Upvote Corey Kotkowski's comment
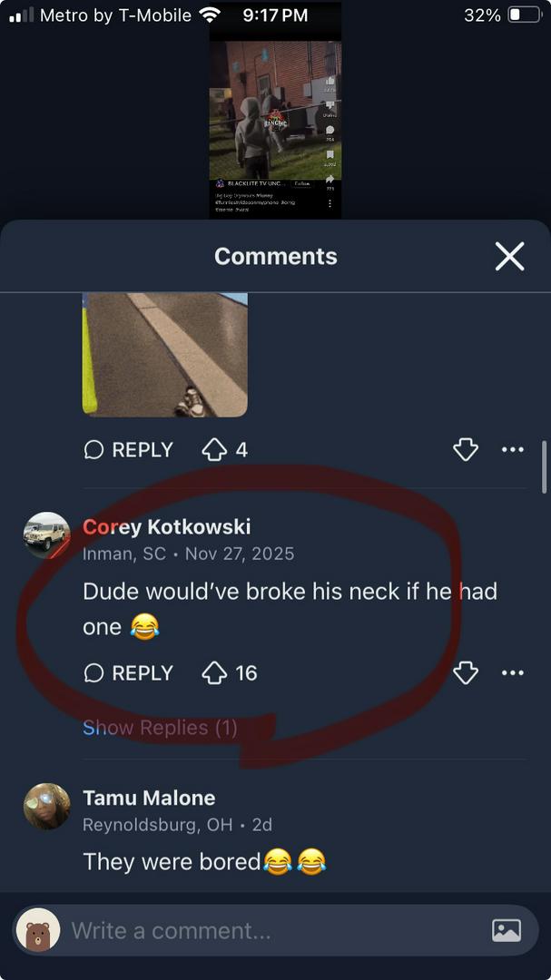This screenshot has width=551, height=980. (214, 673)
